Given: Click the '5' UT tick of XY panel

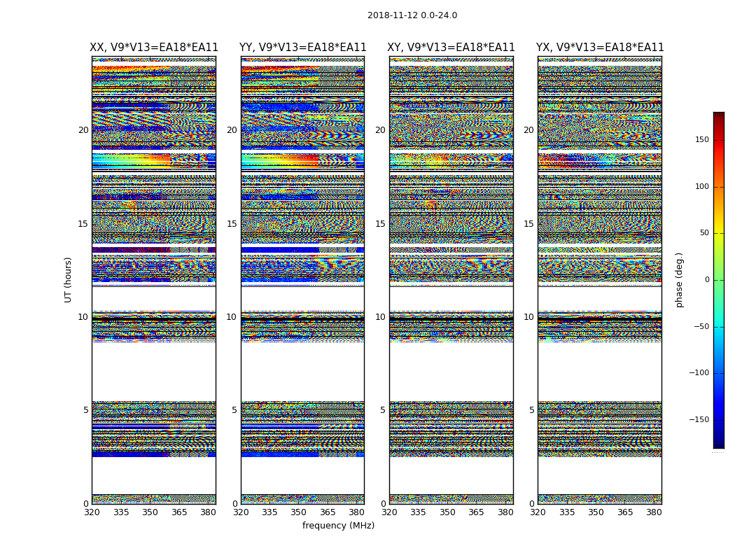Looking at the screenshot, I should pos(383,410).
